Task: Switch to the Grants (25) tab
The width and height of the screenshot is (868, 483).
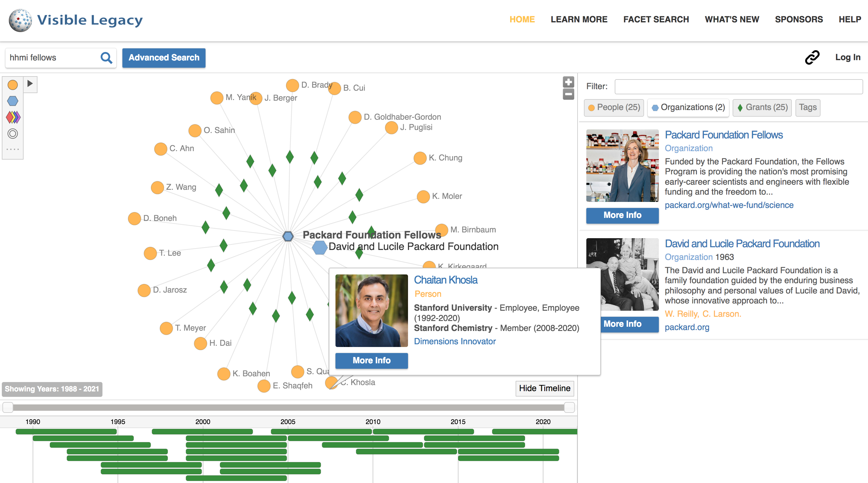Action: (x=762, y=108)
